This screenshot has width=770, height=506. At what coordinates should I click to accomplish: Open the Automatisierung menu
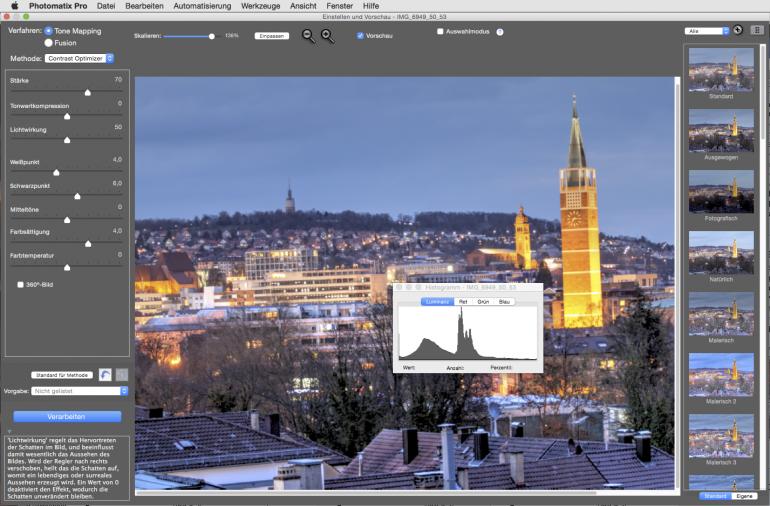(202, 6)
